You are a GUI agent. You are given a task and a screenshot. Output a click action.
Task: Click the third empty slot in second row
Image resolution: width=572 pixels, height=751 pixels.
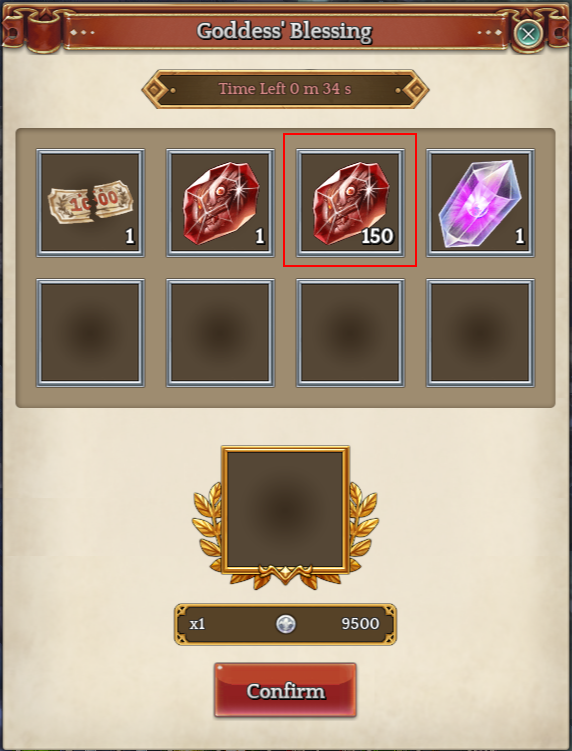pos(350,333)
